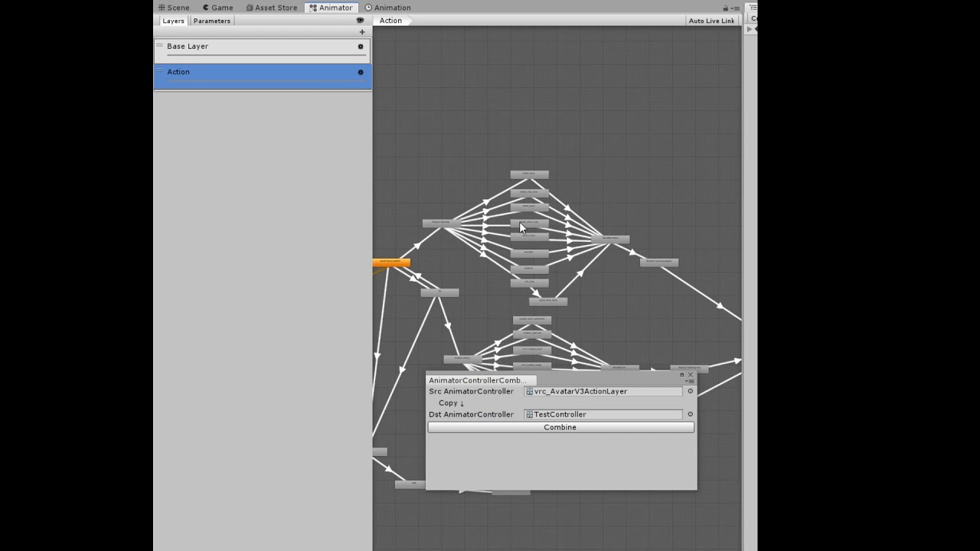Select the orange default state node
Viewport: 980px width, 551px height.
[391, 262]
